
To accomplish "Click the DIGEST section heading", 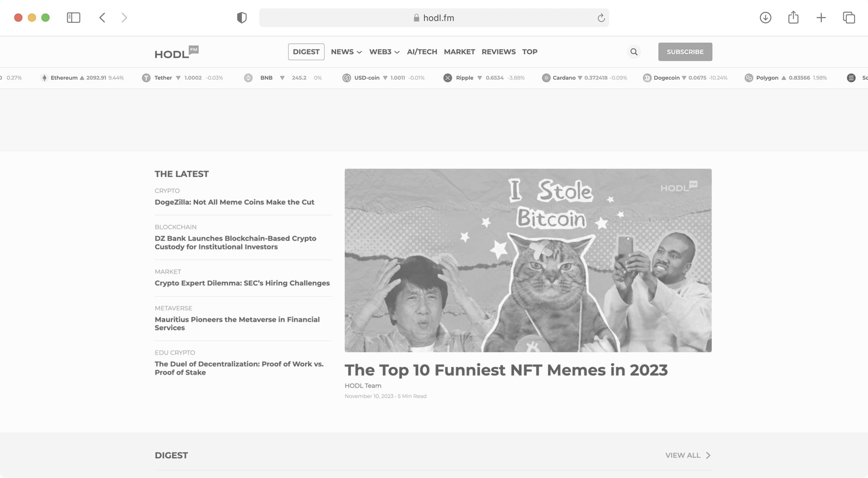I will pos(171,455).
